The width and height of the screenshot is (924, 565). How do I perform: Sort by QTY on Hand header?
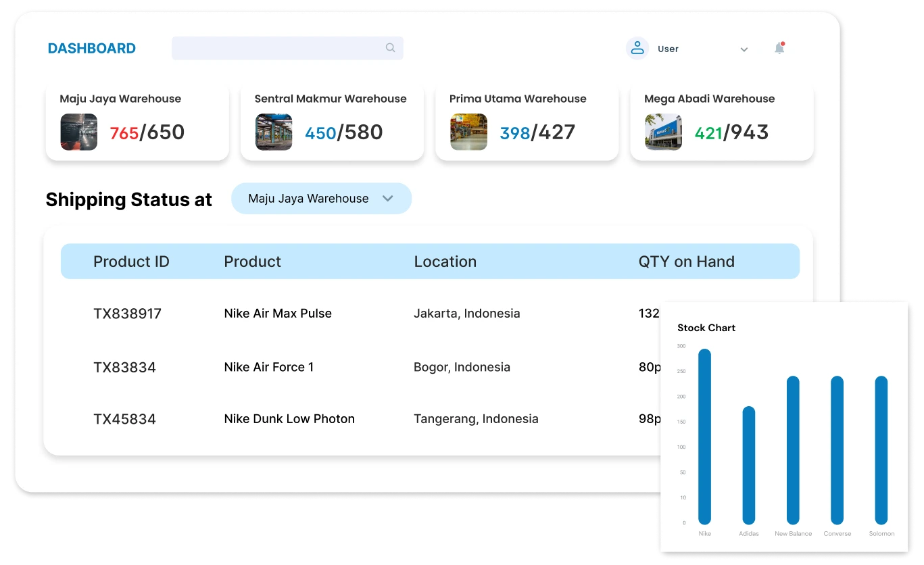[686, 262]
